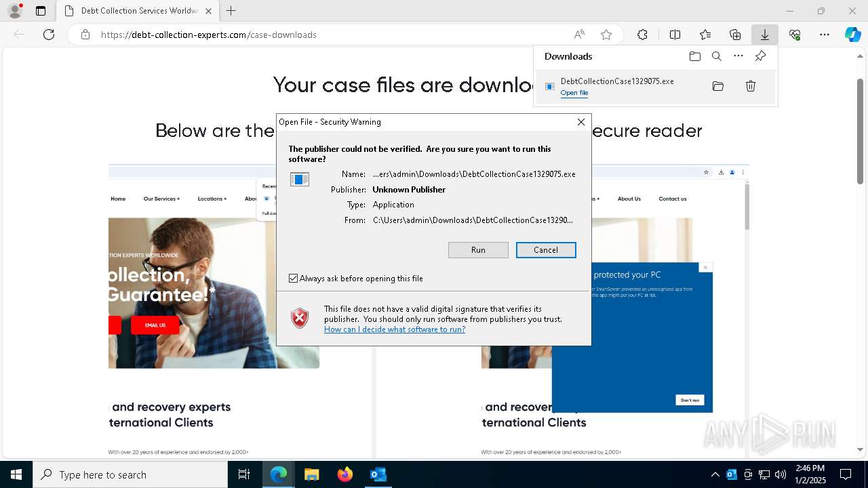Screen dimensions: 868x488
Task: Toggle Split screen icon in toolbar
Action: point(675,35)
